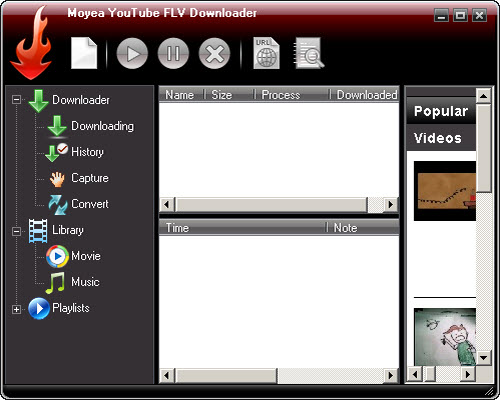Open the first popular video thumbnail
The image size is (500, 400).
445,191
